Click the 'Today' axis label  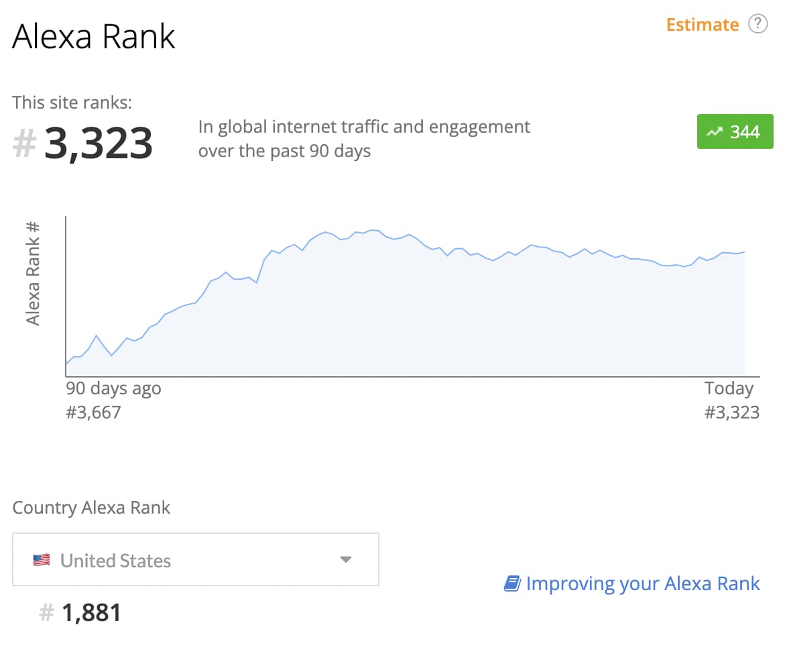tap(729, 388)
